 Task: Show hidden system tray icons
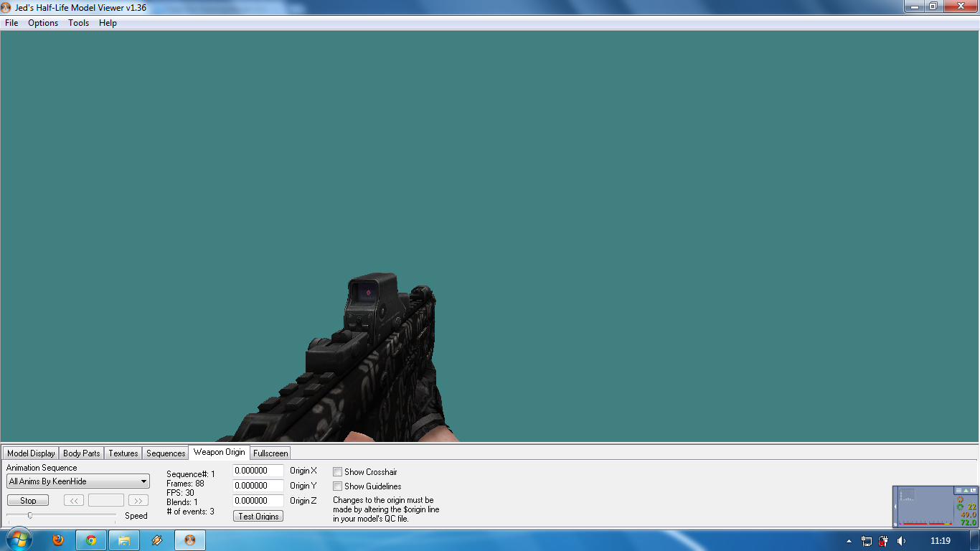pos(849,541)
